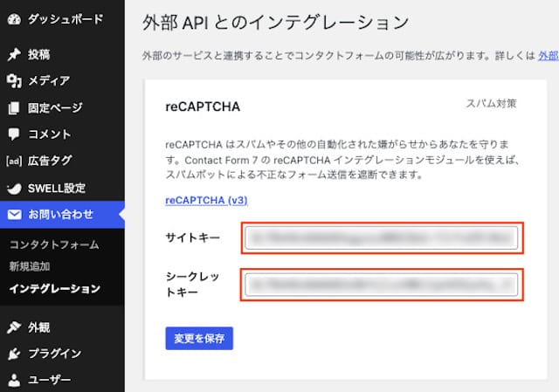Open the 外部 link in the description
This screenshot has width=559, height=392.
(548, 56)
